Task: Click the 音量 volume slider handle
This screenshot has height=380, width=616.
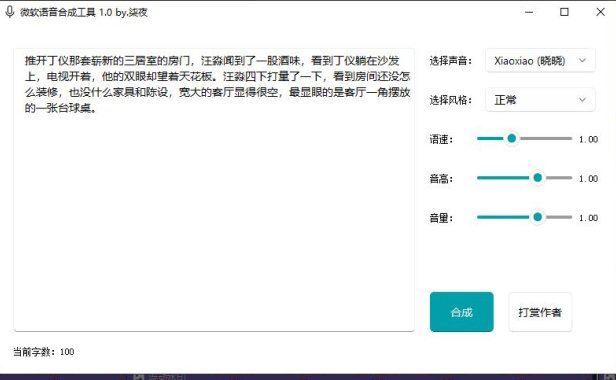Action: click(537, 217)
